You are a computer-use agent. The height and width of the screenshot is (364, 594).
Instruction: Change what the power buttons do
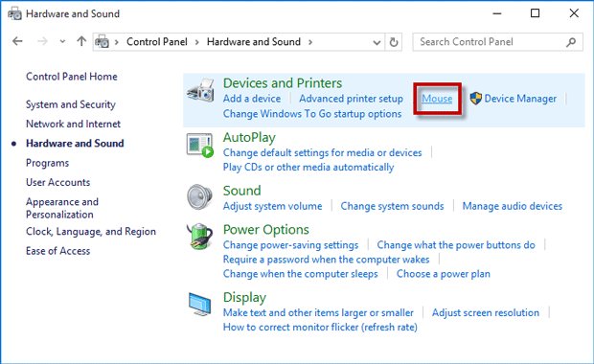coord(456,245)
